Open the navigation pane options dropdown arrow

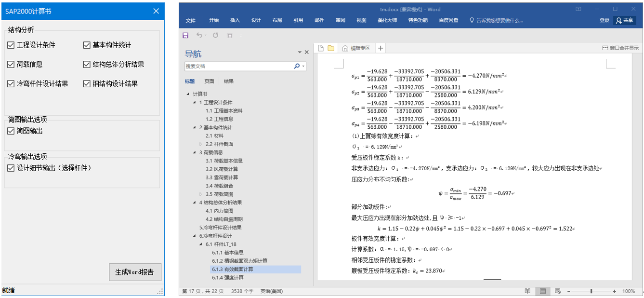[x=300, y=52]
